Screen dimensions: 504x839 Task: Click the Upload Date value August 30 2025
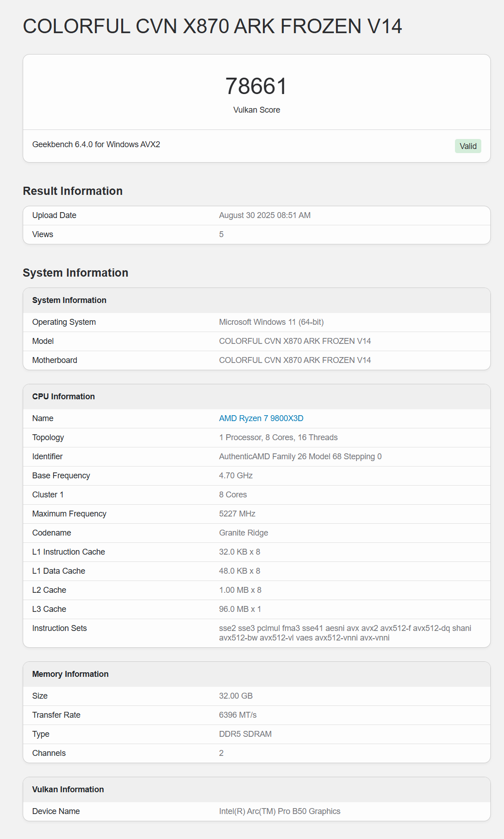265,215
